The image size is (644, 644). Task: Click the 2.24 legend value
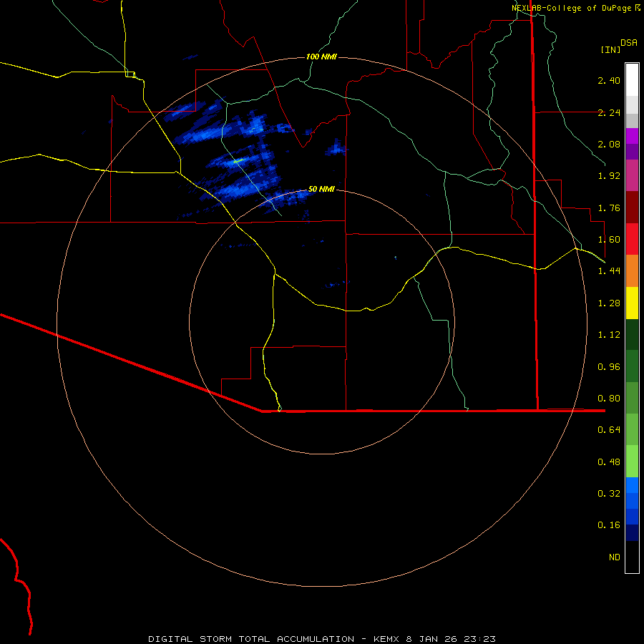click(x=609, y=112)
